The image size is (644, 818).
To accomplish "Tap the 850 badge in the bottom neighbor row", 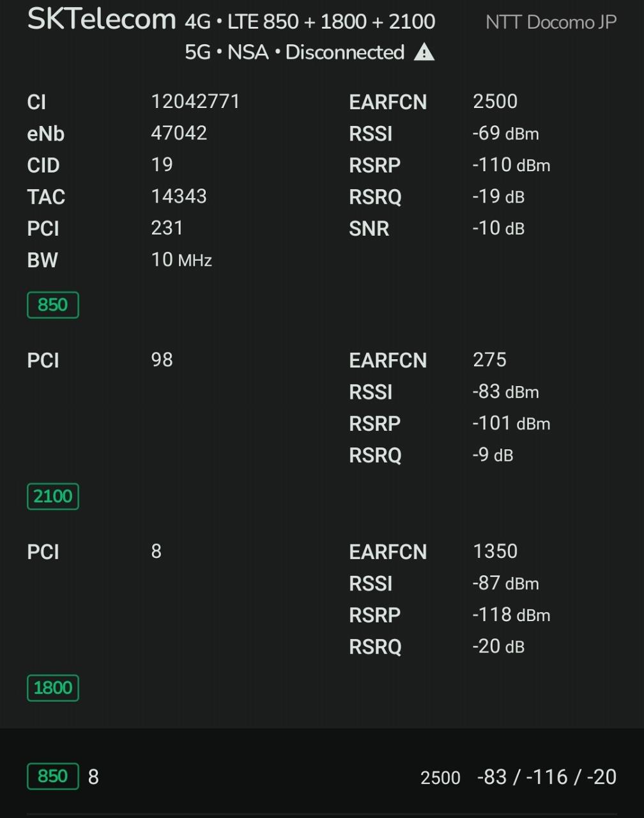I will click(x=52, y=776).
